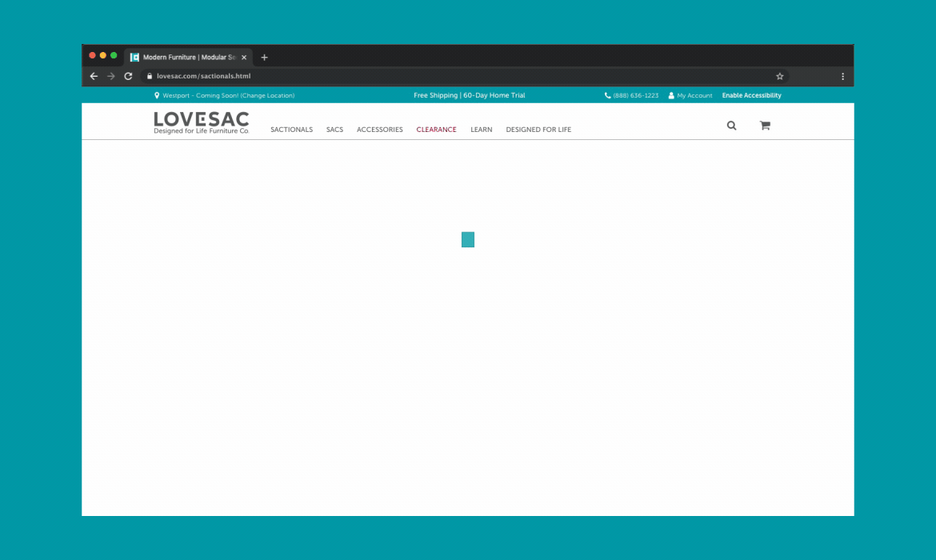Viewport: 936px width, 560px height.
Task: Click the browser forward arrow
Action: pos(111,77)
